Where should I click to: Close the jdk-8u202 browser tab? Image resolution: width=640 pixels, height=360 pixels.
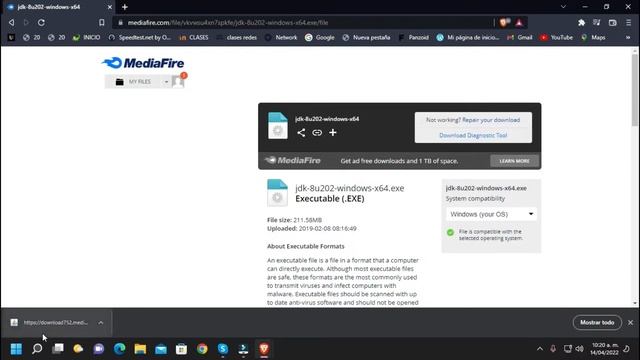109,7
